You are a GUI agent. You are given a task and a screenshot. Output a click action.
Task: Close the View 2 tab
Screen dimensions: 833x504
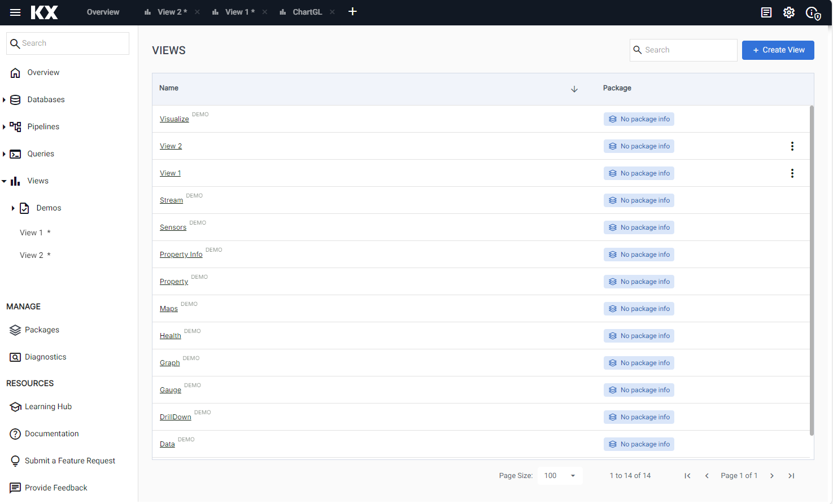197,12
